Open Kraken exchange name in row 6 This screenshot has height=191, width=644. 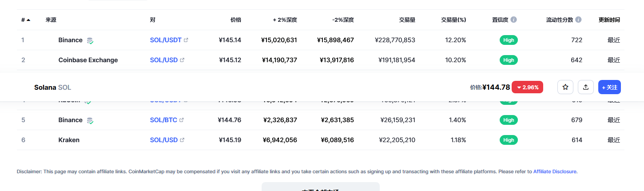(x=69, y=140)
